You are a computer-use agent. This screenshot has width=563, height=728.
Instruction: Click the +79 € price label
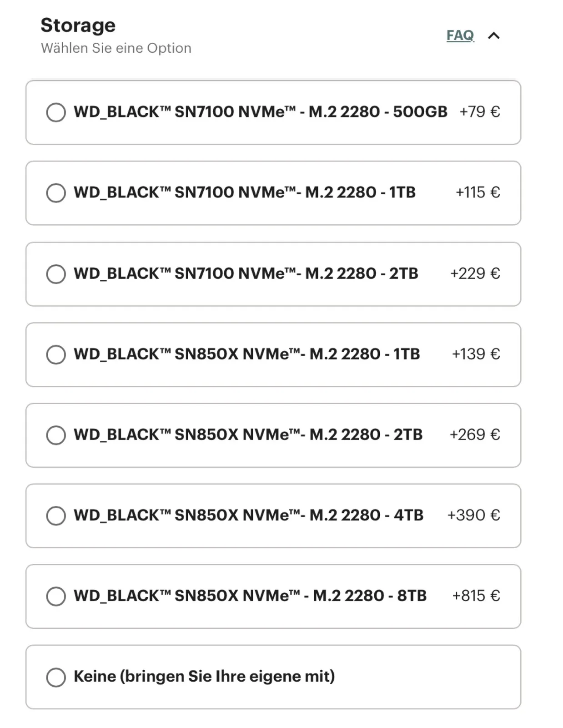pyautogui.click(x=480, y=112)
